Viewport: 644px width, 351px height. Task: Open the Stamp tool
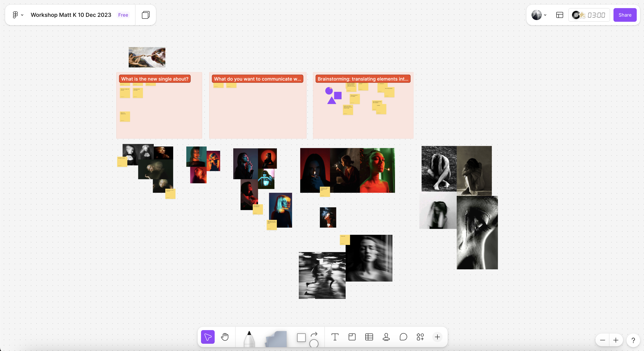[386, 337]
